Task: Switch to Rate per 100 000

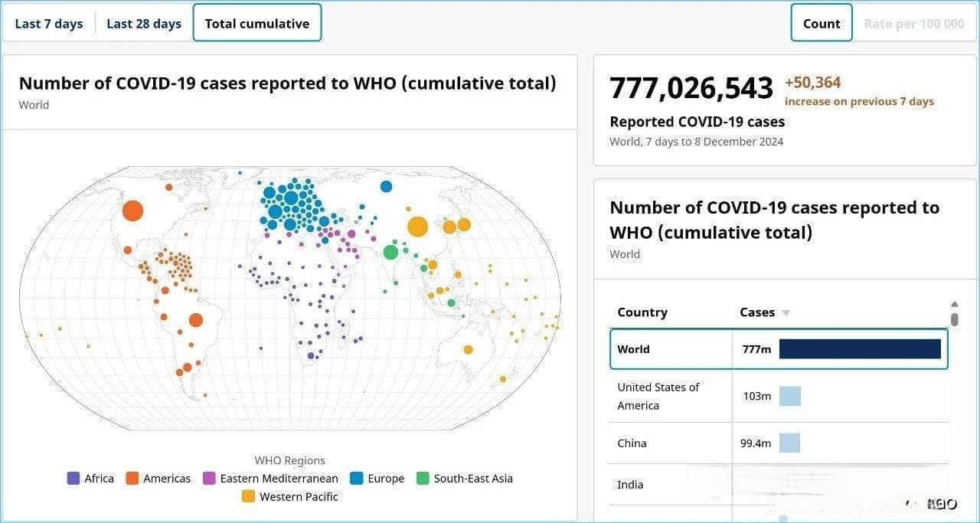Action: coord(914,24)
